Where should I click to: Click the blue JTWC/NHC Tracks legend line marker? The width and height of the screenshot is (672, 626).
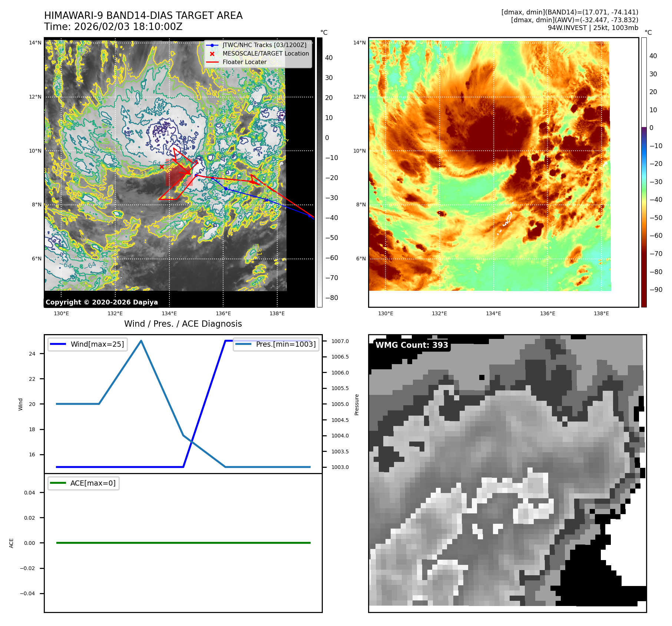[212, 45]
